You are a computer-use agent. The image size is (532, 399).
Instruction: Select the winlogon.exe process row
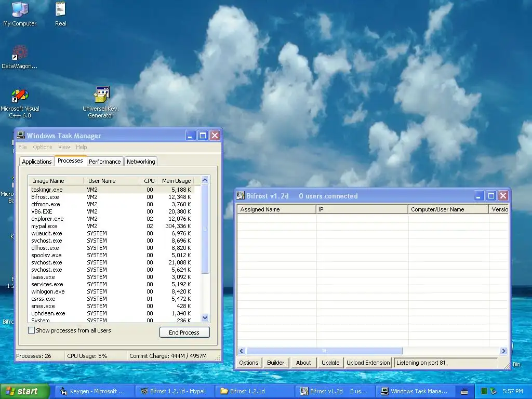click(x=111, y=291)
